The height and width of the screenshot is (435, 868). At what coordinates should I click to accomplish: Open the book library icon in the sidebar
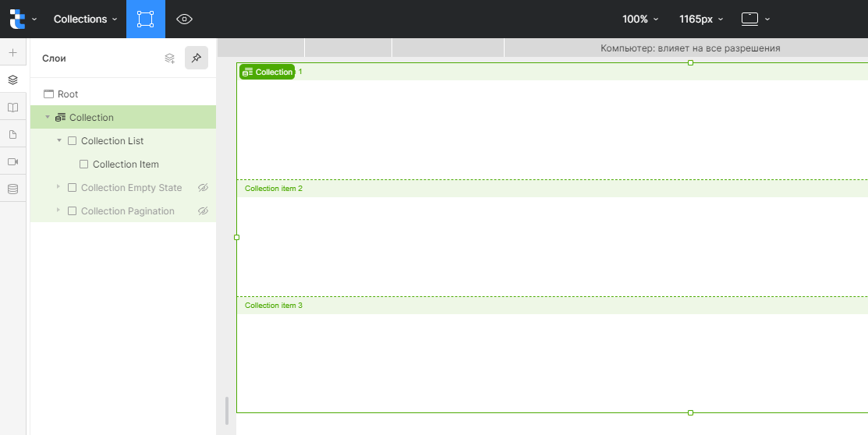[13, 108]
